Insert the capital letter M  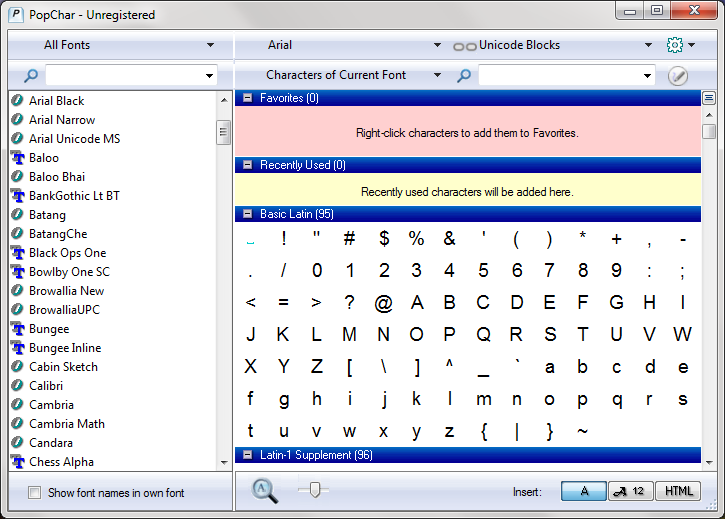pos(350,334)
